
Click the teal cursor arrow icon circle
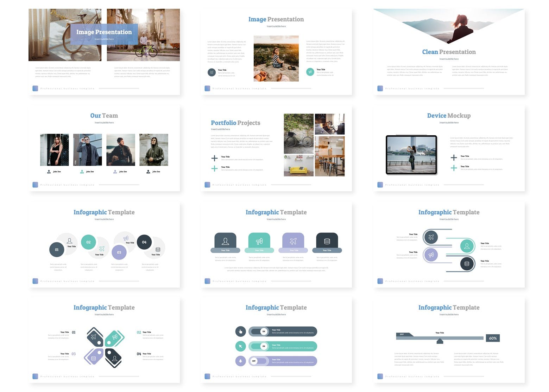(241, 346)
